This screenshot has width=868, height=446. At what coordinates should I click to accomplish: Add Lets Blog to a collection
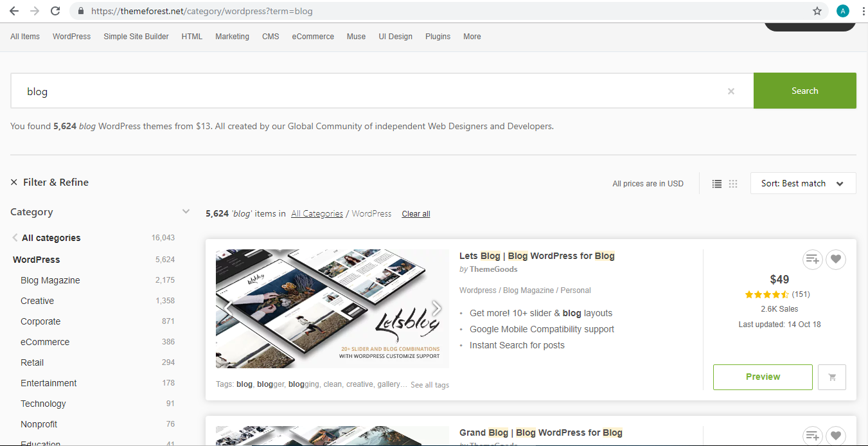click(813, 260)
